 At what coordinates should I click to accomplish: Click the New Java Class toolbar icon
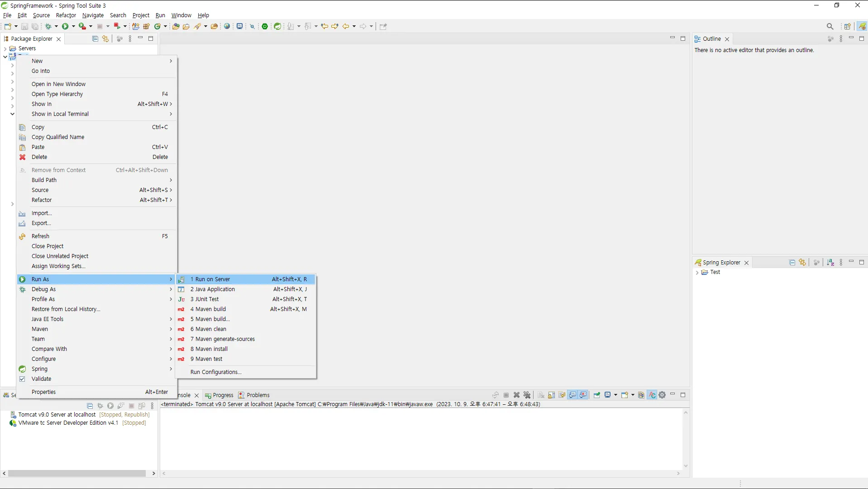pos(157,26)
